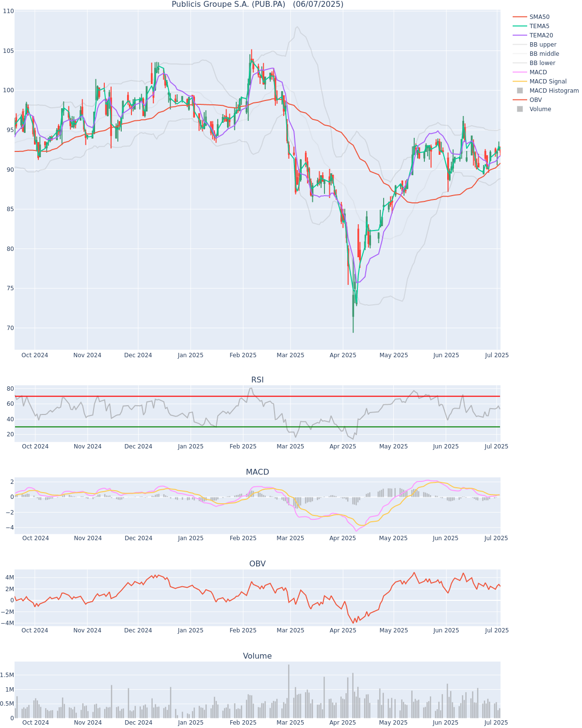This screenshot has height=728, width=582.
Task: Click Apr 2025 label under MACD chart
Action: click(x=343, y=538)
